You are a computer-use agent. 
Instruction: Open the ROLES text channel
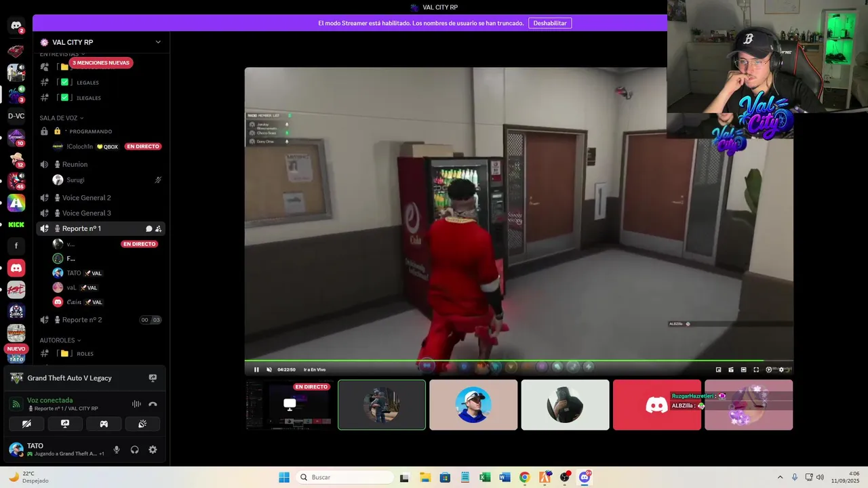(x=100, y=353)
